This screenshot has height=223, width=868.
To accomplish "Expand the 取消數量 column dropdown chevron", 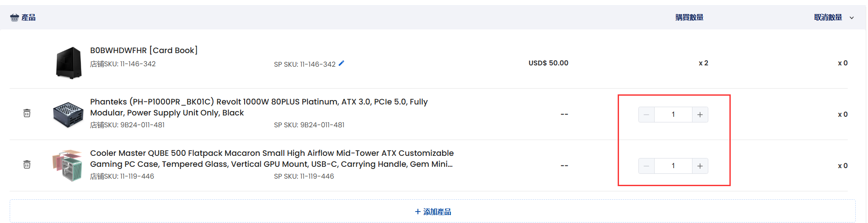I will coord(852,18).
